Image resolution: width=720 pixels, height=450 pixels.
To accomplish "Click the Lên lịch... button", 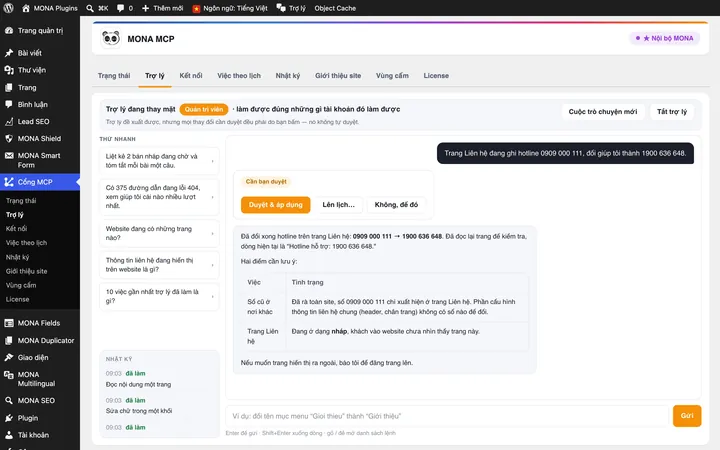I will 338,205.
